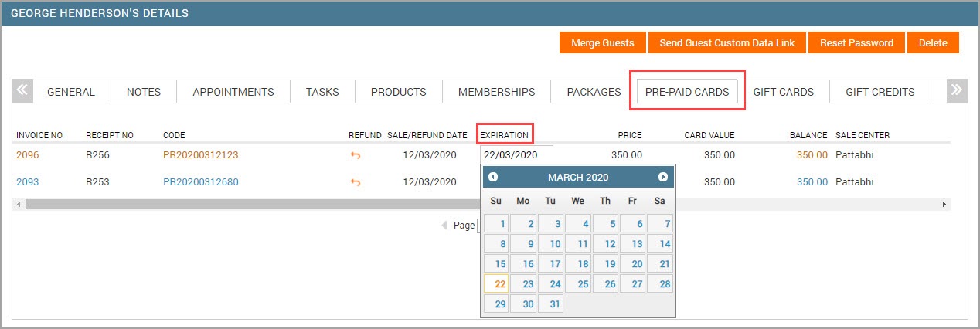
Task: Pick March 7 in the calendar
Action: point(660,224)
